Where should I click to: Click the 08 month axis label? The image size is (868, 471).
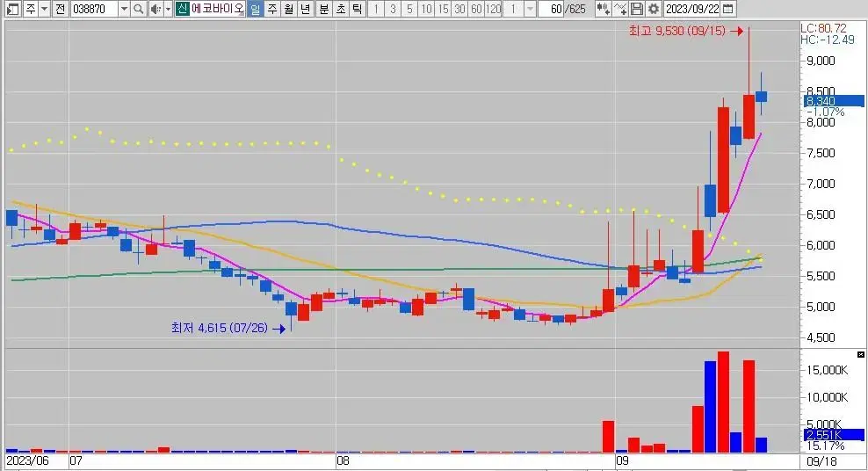343,461
